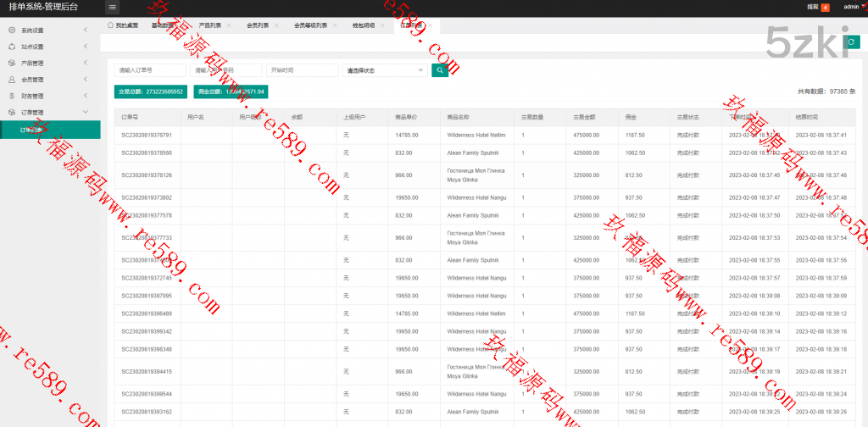This screenshot has width=868, height=427.
Task: Open the admin user dropdown
Action: (x=854, y=7)
